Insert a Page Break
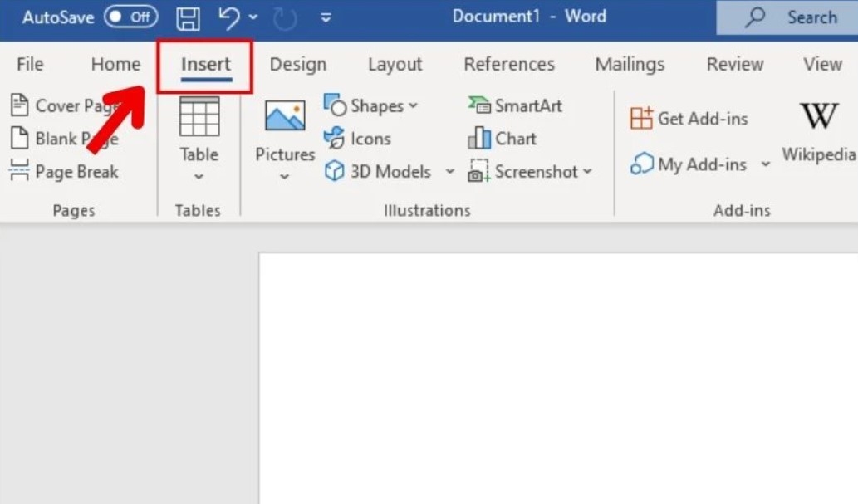 tap(64, 171)
